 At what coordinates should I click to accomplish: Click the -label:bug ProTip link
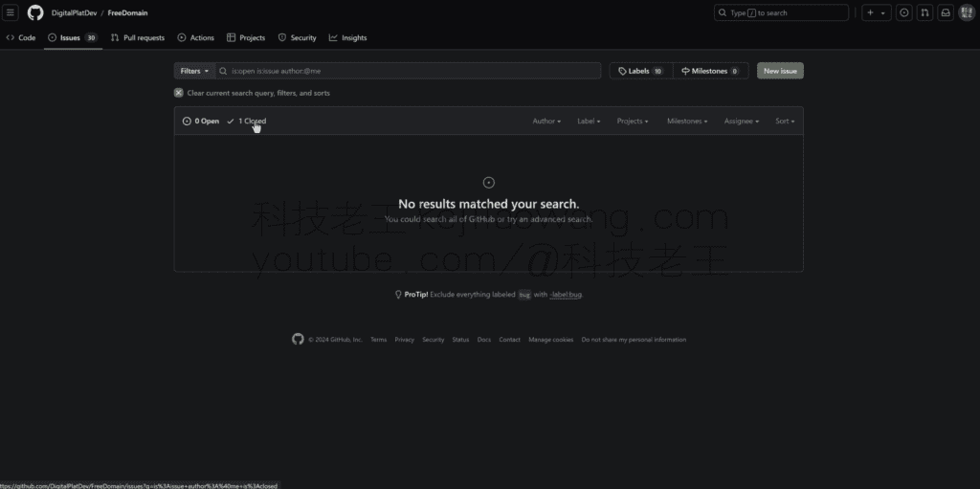point(566,295)
